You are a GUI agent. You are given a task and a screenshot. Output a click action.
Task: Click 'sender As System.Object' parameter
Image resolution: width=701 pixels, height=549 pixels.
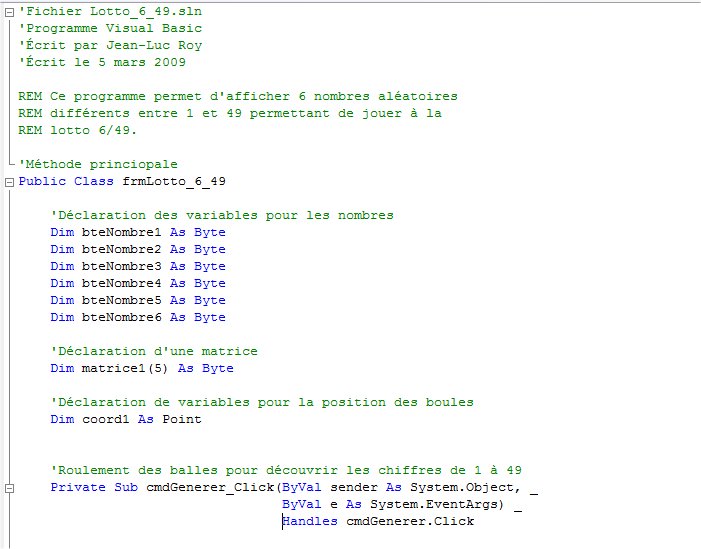(426, 487)
